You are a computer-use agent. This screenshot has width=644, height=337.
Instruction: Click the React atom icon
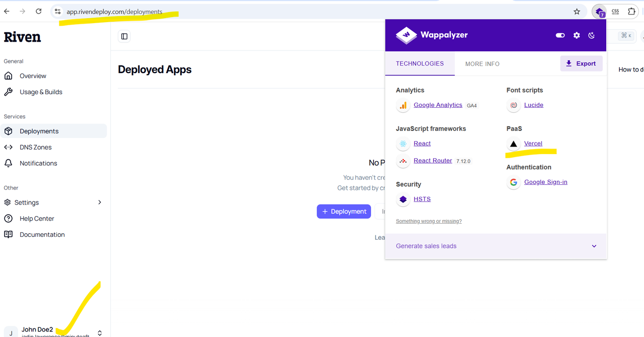click(x=403, y=144)
